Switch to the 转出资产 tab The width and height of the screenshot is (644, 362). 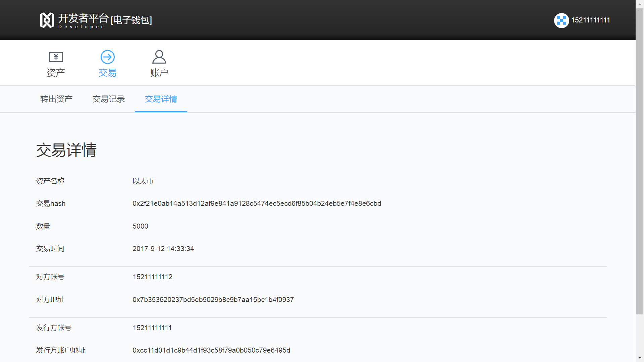coord(56,99)
